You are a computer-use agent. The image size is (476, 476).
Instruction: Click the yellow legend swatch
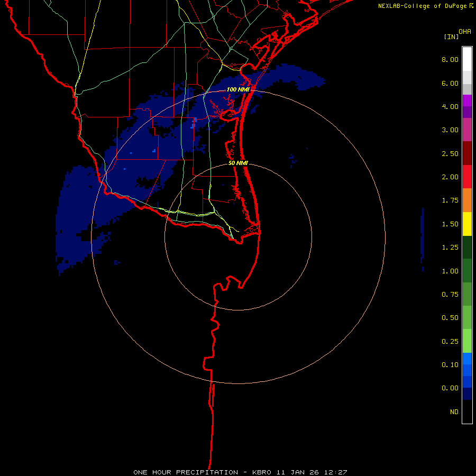(467, 224)
